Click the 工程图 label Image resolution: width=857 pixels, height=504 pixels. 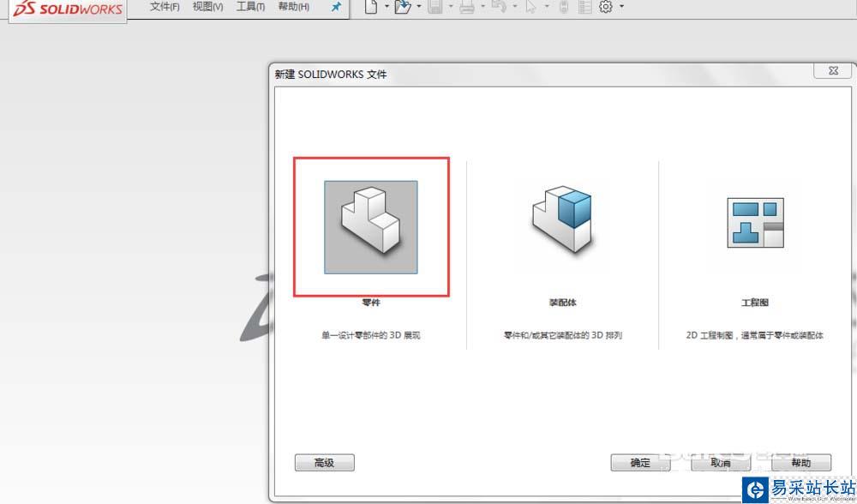pyautogui.click(x=755, y=303)
